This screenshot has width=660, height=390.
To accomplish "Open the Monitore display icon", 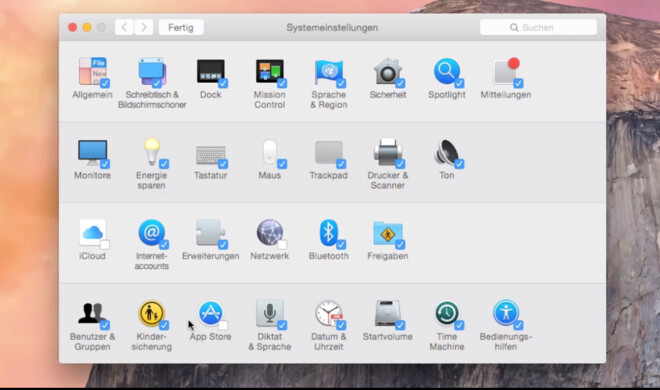I will tap(93, 152).
